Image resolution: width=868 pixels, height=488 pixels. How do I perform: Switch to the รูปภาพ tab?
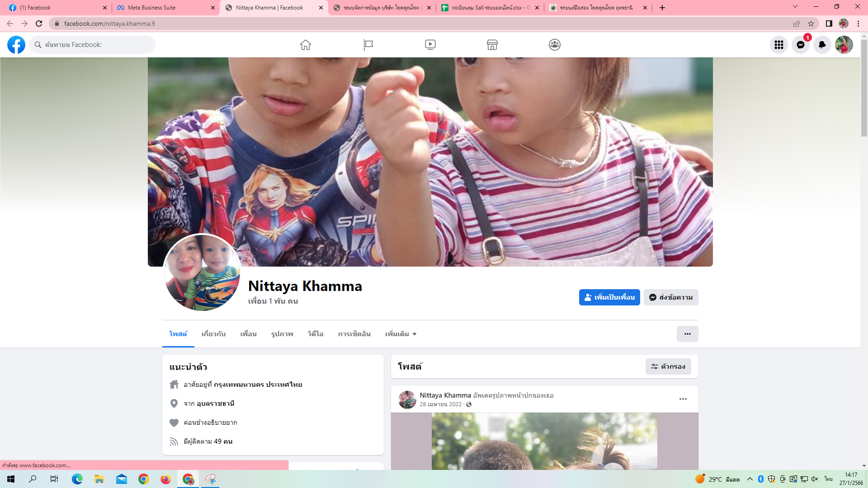click(282, 334)
